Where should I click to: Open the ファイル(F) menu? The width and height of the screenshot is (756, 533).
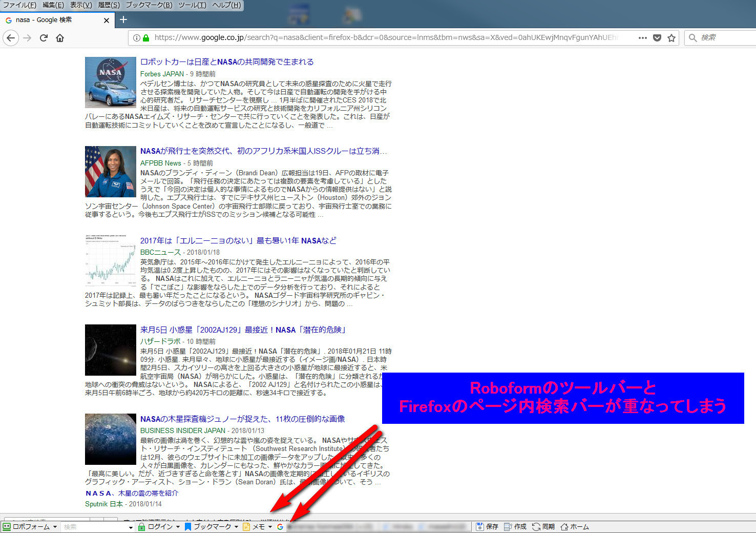(20, 5)
